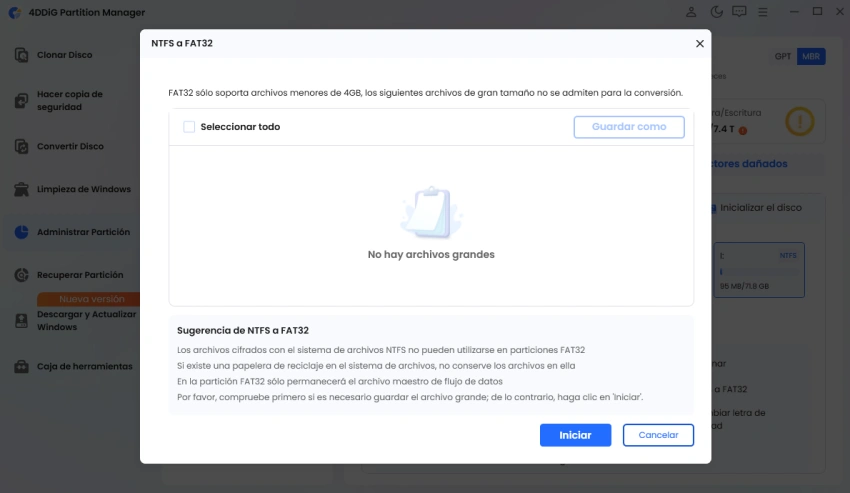
Task: Click the Administrar Partición pie icon
Action: pos(21,232)
